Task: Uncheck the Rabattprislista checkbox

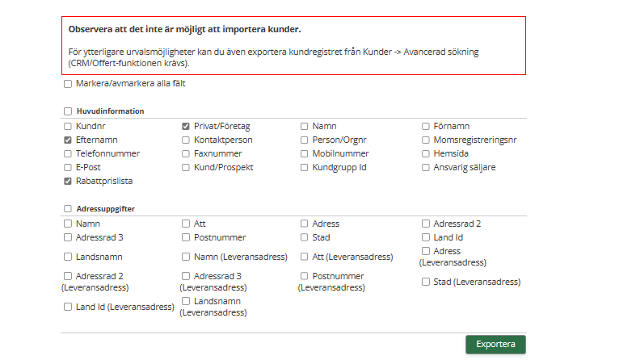Action: [68, 182]
